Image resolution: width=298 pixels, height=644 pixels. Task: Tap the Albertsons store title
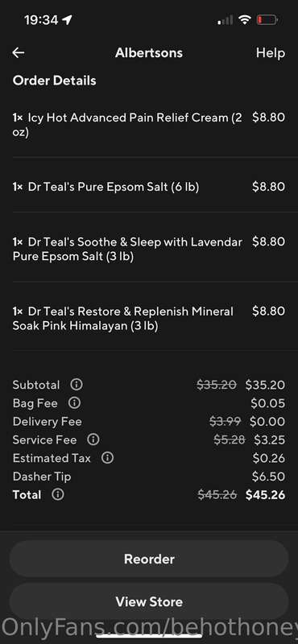(149, 52)
